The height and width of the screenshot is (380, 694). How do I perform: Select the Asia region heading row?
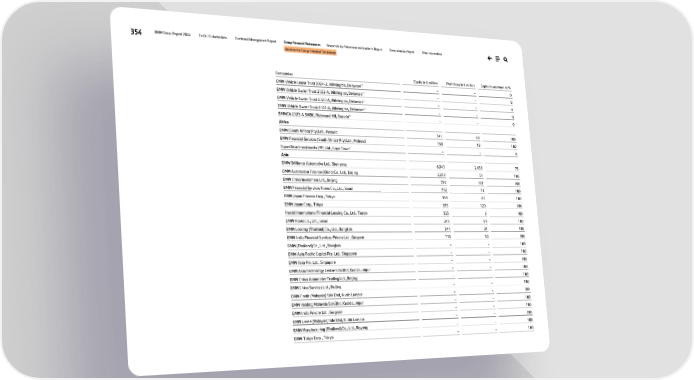click(399, 156)
